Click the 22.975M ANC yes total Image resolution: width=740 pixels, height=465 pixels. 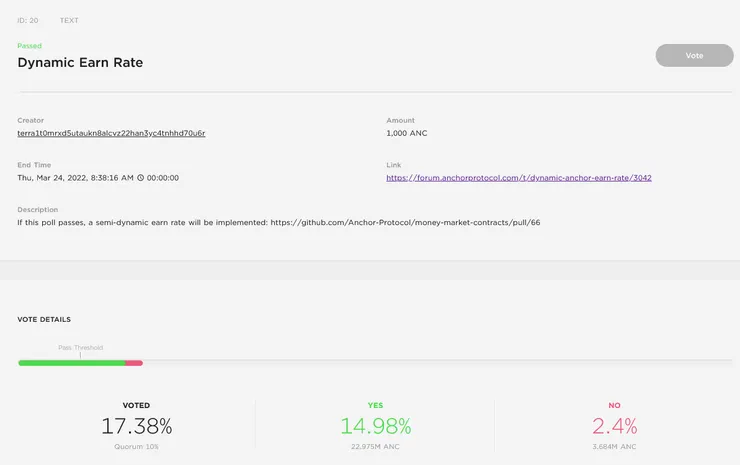[x=375, y=446]
